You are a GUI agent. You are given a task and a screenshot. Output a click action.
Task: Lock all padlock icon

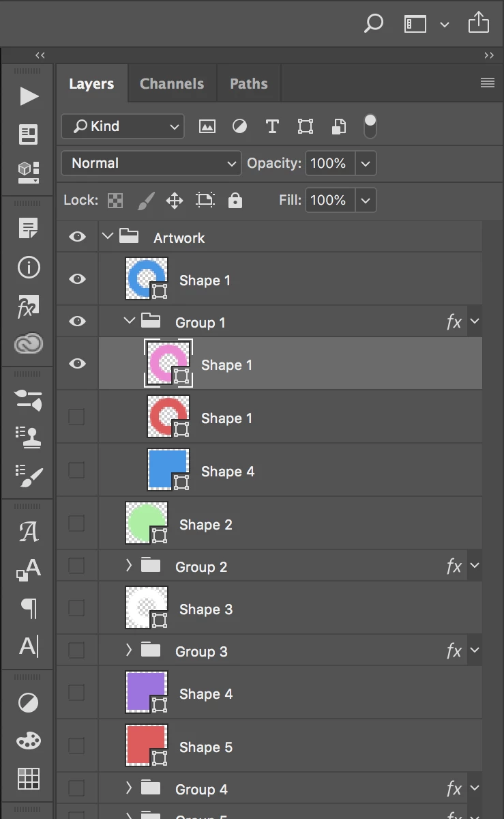tap(235, 200)
